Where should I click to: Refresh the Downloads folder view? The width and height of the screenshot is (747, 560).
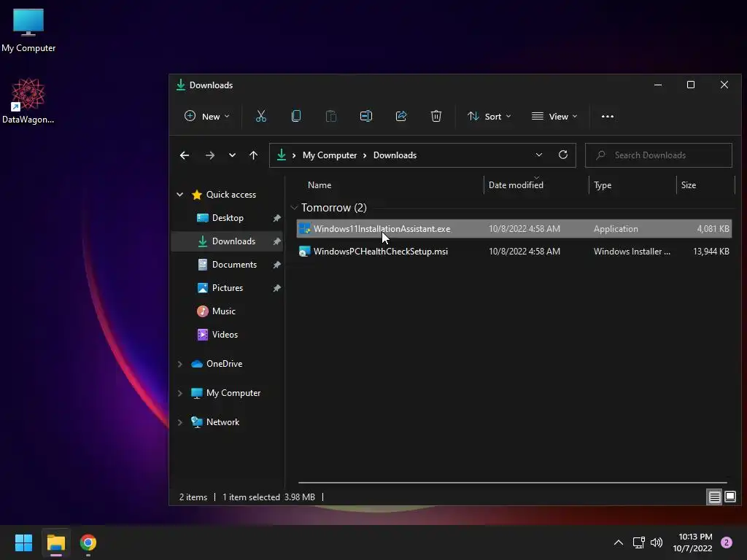[563, 155]
